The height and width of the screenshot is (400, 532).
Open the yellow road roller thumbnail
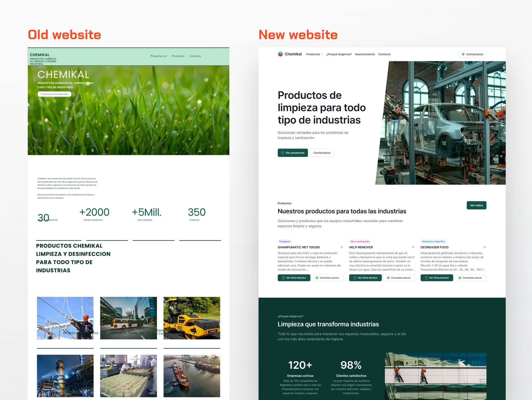click(x=192, y=318)
